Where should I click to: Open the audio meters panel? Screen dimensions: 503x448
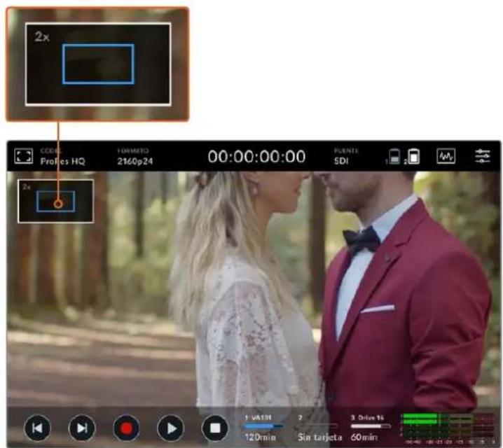pos(447,429)
